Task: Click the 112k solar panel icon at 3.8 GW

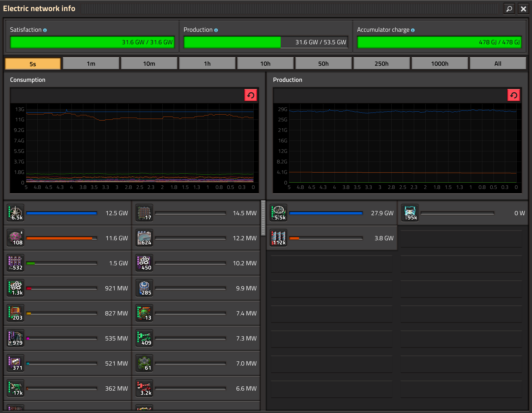Action: 279,238
